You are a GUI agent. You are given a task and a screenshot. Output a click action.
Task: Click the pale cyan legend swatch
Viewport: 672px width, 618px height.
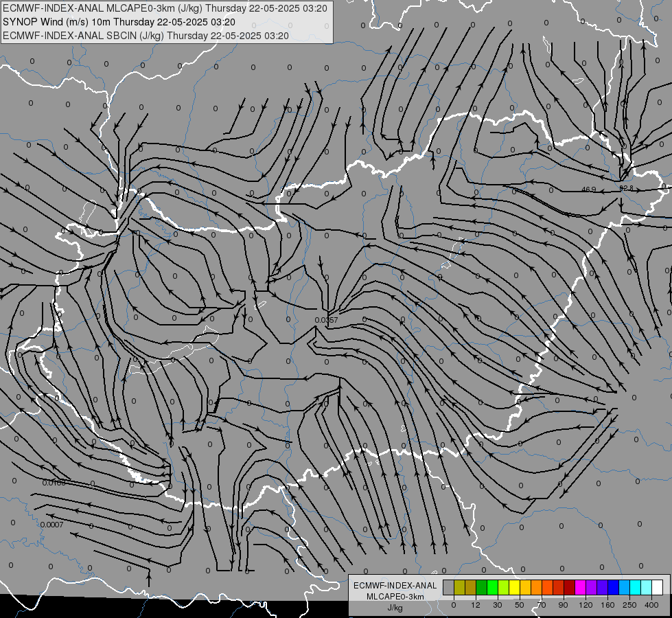click(647, 588)
